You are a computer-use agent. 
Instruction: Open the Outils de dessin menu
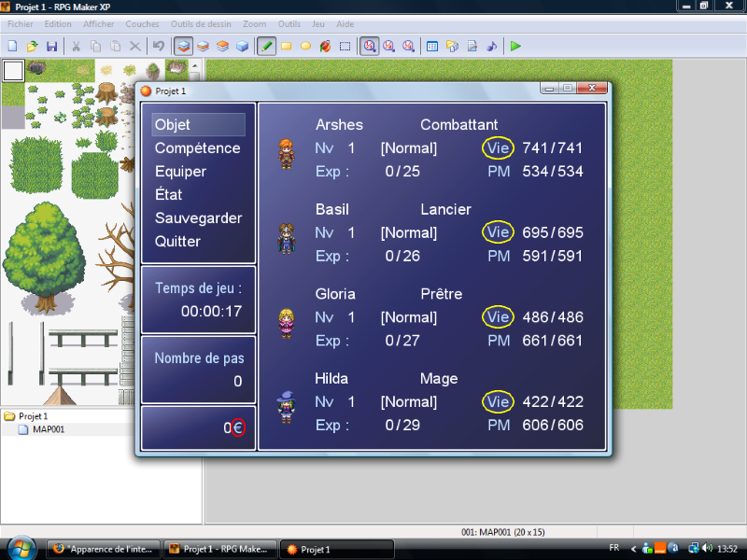tap(201, 24)
